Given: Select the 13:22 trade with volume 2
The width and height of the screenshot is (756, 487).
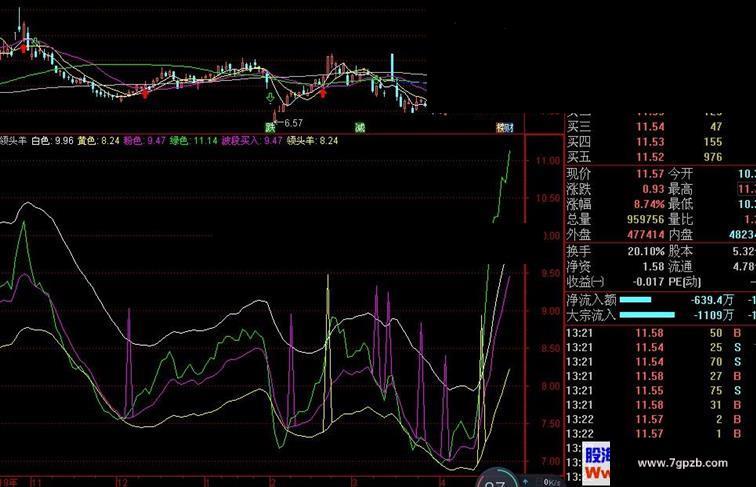Looking at the screenshot, I should coord(653,419).
